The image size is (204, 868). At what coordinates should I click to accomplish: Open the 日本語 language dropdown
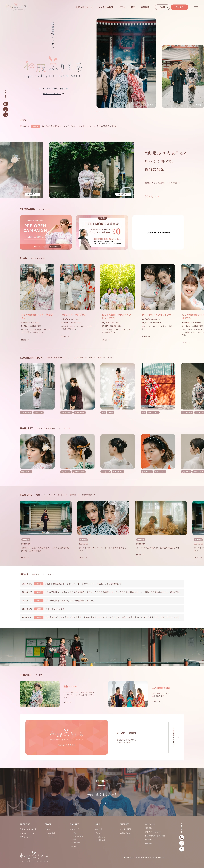(x=162, y=7)
